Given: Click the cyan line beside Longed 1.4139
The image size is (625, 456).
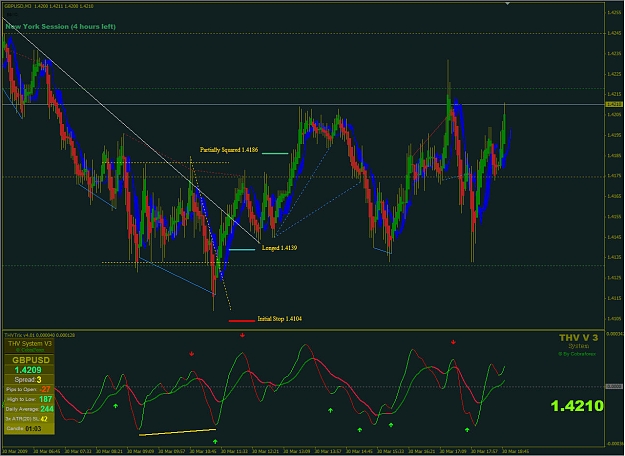Looking at the screenshot, I should [242, 250].
